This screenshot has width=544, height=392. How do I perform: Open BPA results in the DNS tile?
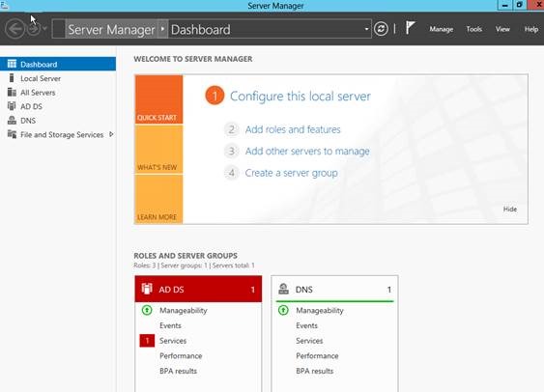point(315,371)
